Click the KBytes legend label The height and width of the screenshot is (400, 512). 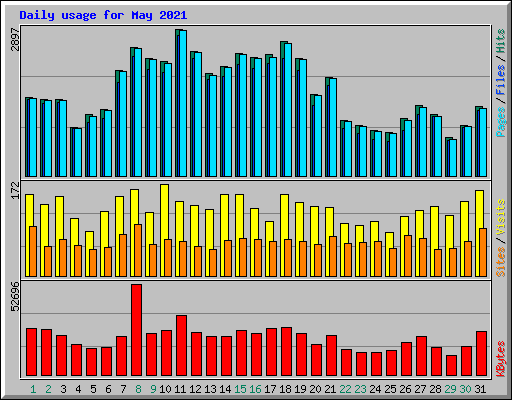501,359
